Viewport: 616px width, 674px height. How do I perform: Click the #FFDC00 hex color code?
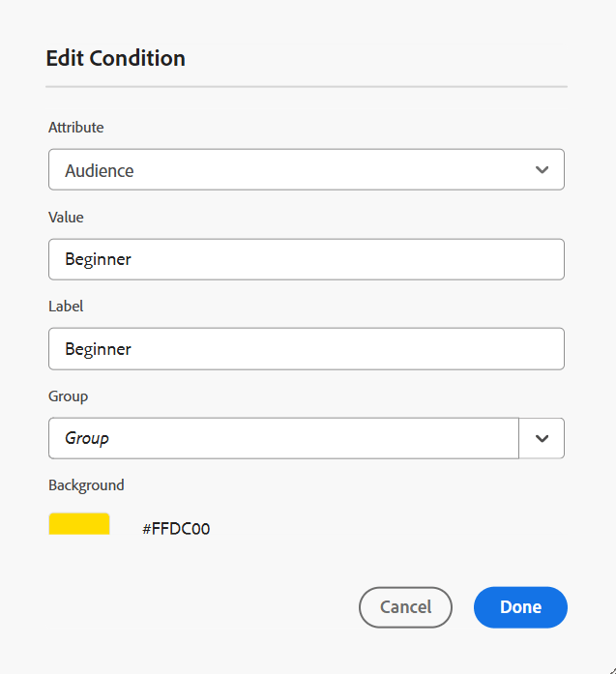pyautogui.click(x=176, y=529)
